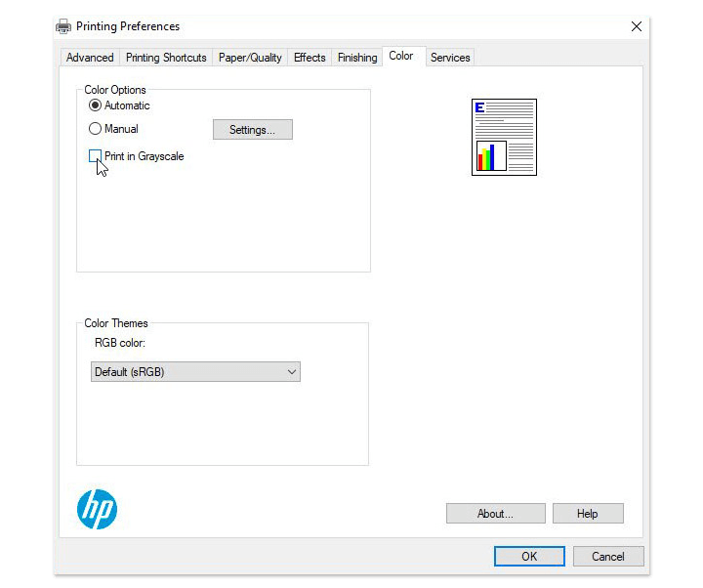Click the printer icon in title bar

click(63, 26)
